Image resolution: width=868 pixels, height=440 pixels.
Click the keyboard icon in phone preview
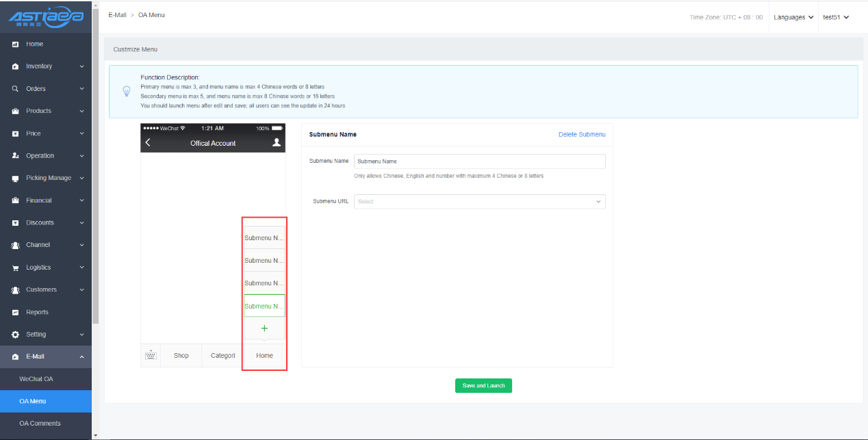(151, 355)
